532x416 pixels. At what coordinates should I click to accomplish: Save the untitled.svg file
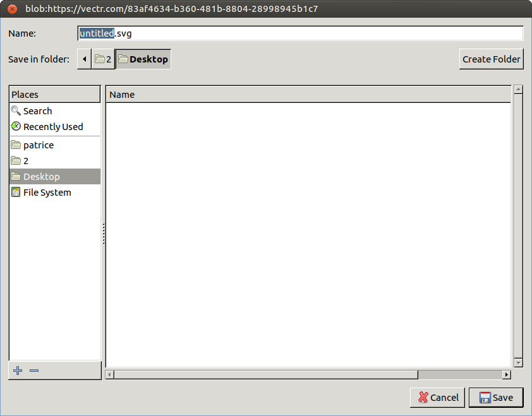click(496, 397)
